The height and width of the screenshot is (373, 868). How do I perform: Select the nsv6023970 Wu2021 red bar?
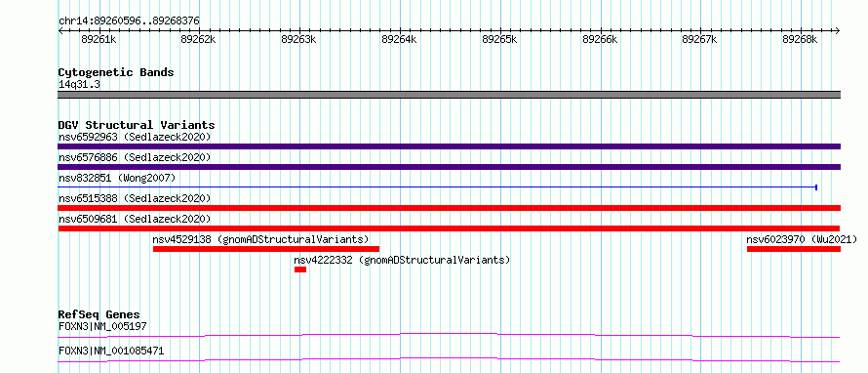pos(794,249)
